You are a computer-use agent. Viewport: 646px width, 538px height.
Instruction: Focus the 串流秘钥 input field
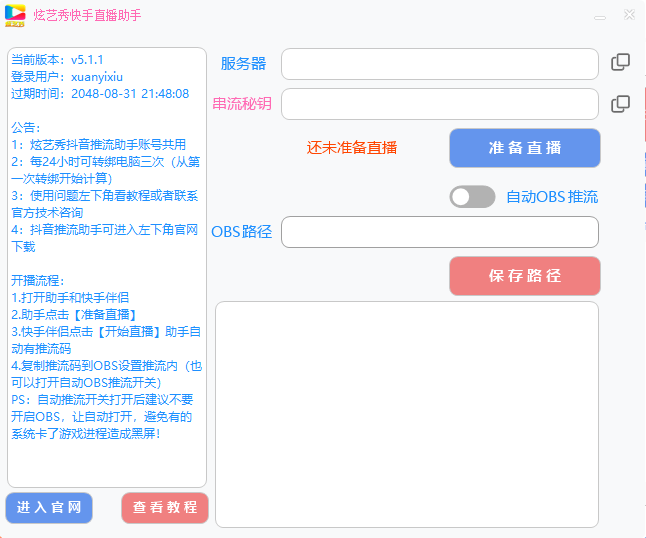tap(440, 104)
